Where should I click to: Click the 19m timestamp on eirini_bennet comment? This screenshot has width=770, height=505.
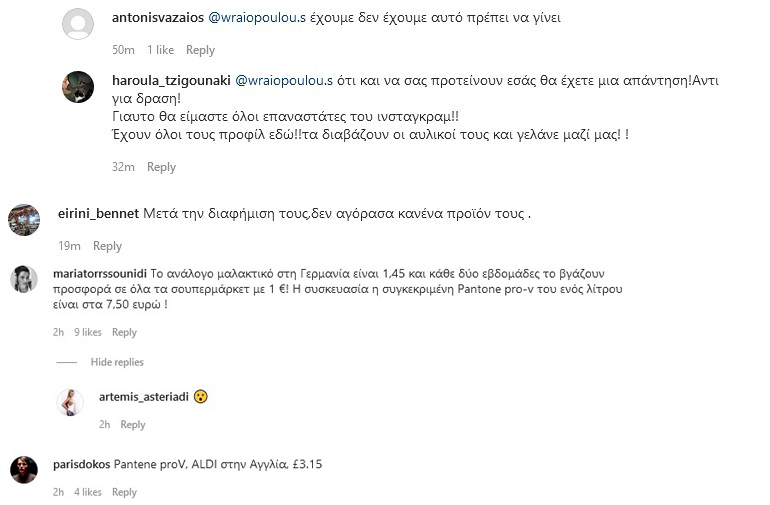pyautogui.click(x=69, y=246)
